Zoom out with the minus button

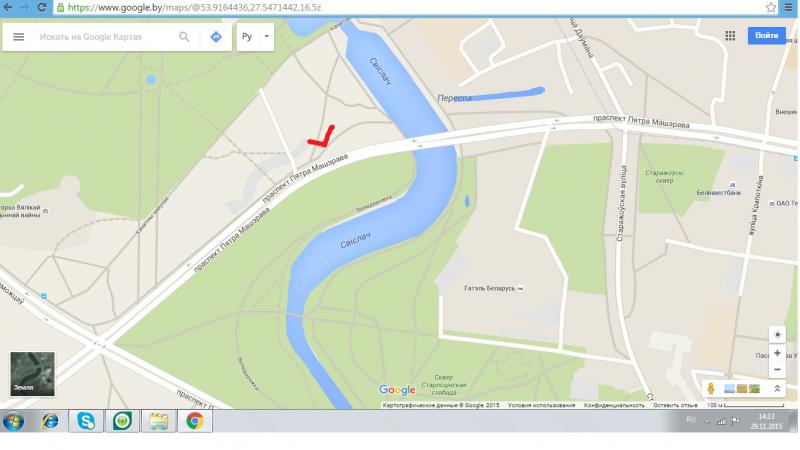(x=777, y=369)
